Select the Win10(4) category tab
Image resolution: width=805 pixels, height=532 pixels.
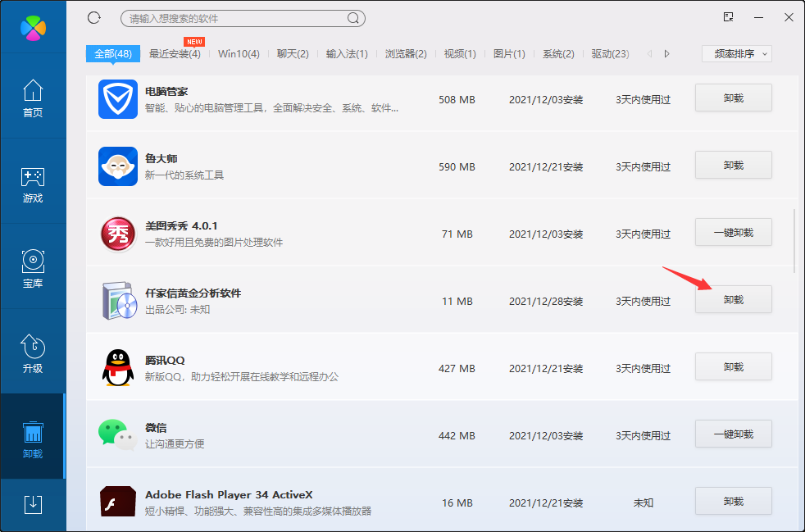click(x=239, y=54)
